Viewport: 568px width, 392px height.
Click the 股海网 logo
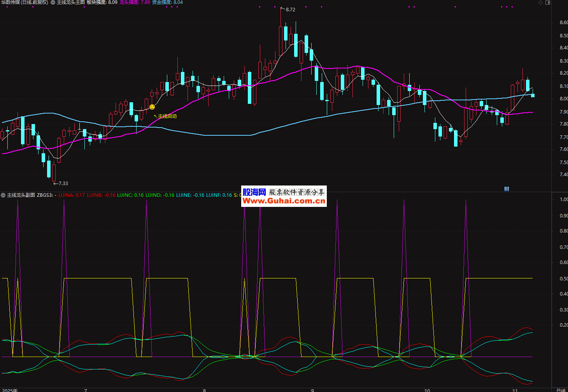pos(254,192)
